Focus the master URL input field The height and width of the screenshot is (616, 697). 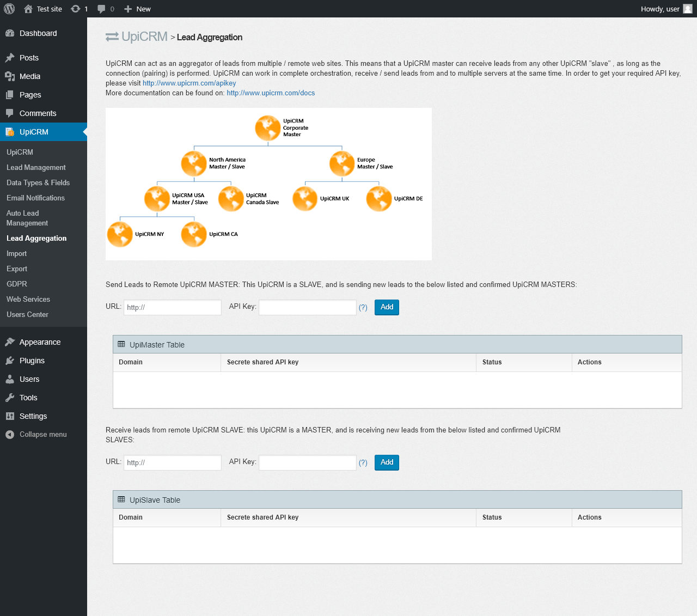[173, 307]
